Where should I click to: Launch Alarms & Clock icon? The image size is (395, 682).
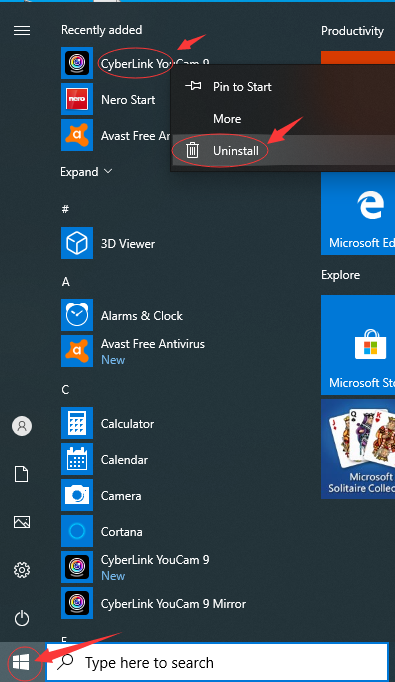point(77,315)
